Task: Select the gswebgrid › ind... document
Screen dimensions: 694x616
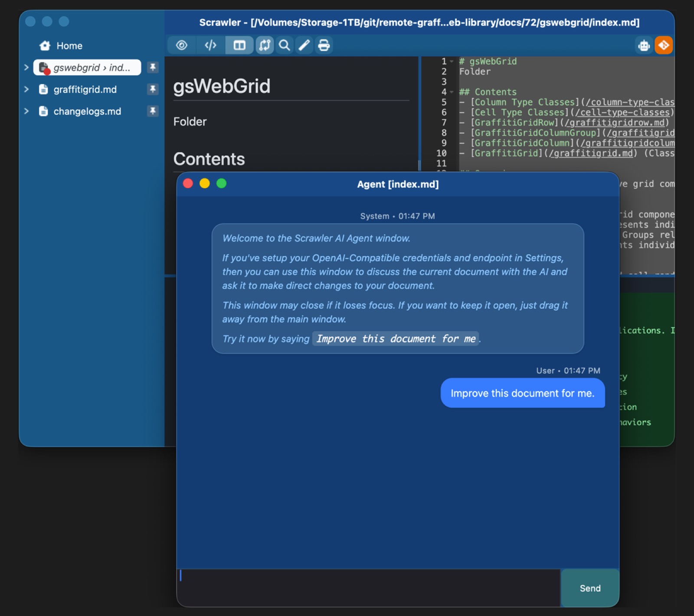Action: coord(87,67)
